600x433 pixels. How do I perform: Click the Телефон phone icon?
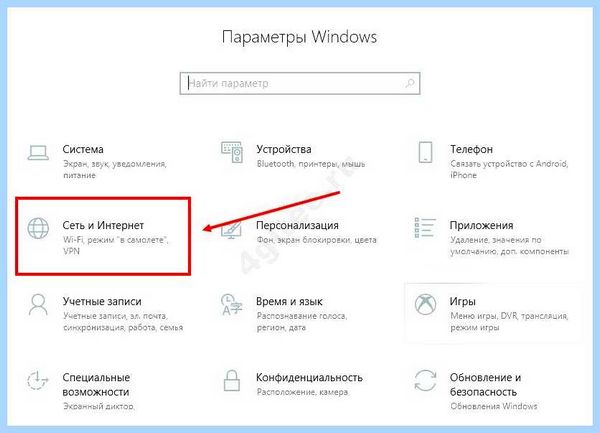(x=425, y=152)
